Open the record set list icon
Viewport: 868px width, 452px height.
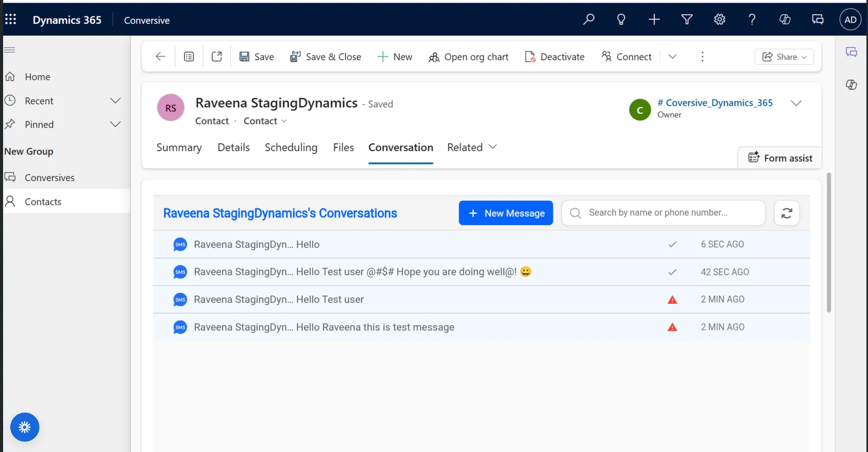(189, 56)
